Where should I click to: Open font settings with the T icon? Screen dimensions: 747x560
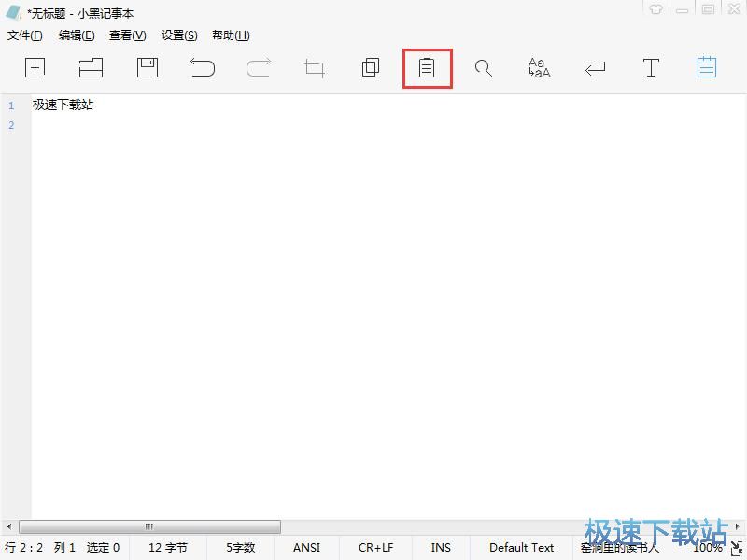click(651, 67)
